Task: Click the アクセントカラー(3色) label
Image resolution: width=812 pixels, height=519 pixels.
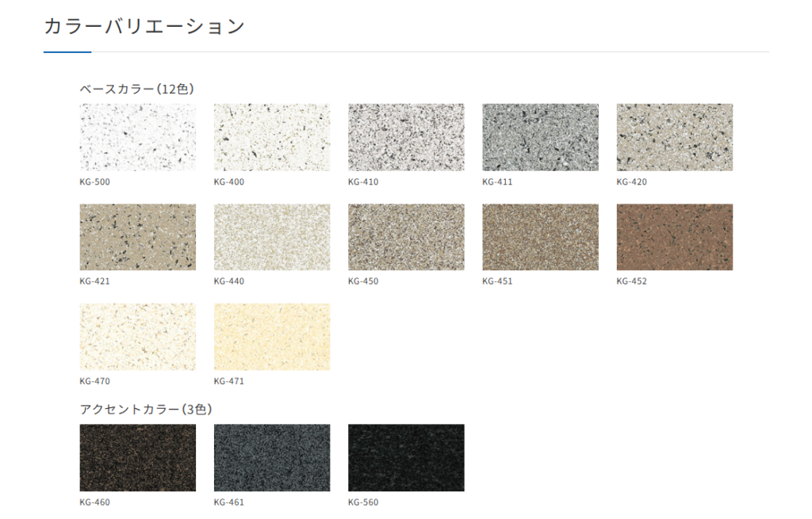Action: tap(146, 410)
